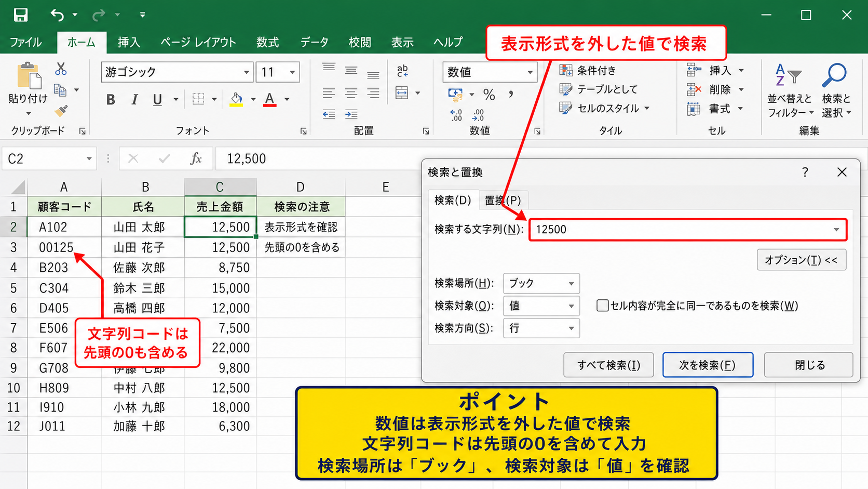This screenshot has width=868, height=489.
Task: Click the dialog help question mark
Action: [x=805, y=172]
